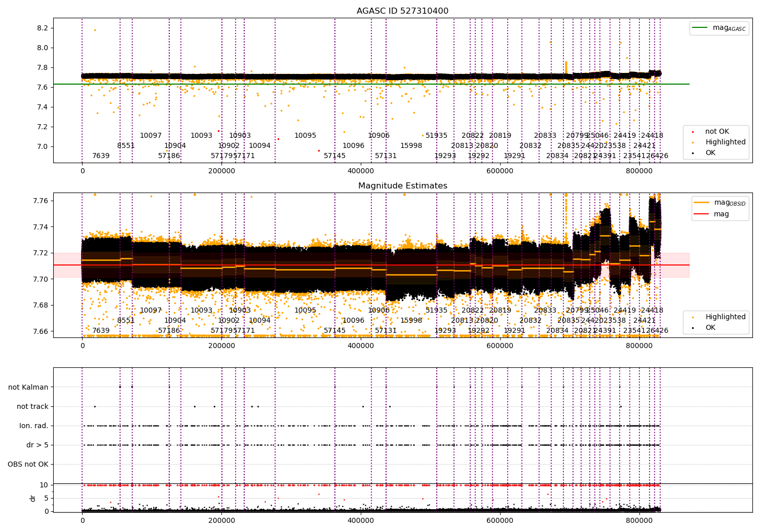Click the '400000' x-tick under top plot
This screenshot has height=532, width=760.
click(361, 171)
